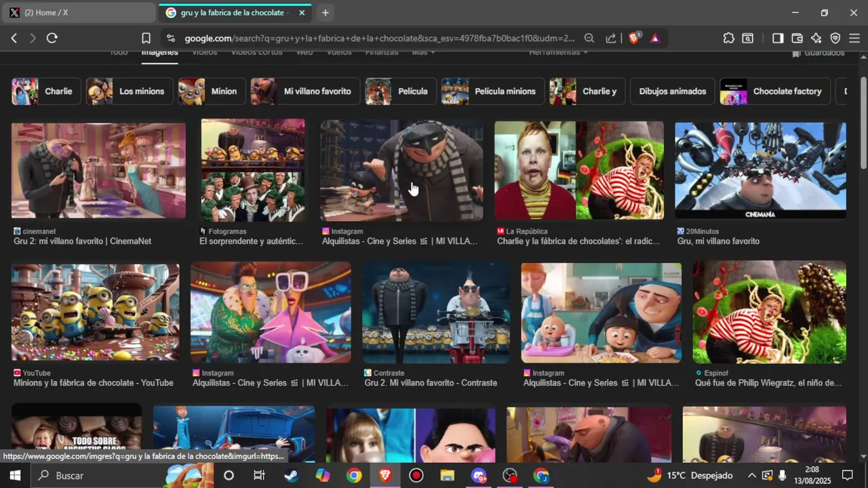Open the red record app taskbar icon

click(416, 475)
